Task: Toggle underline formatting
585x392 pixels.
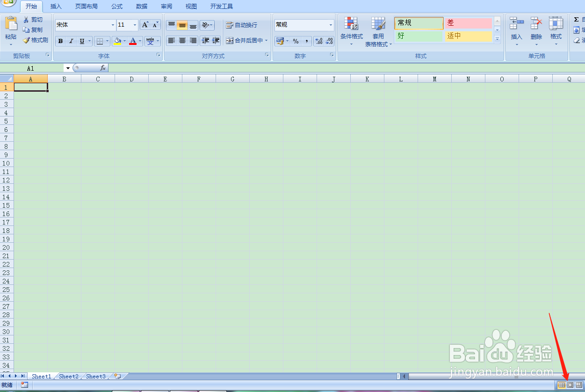Action: click(x=82, y=41)
